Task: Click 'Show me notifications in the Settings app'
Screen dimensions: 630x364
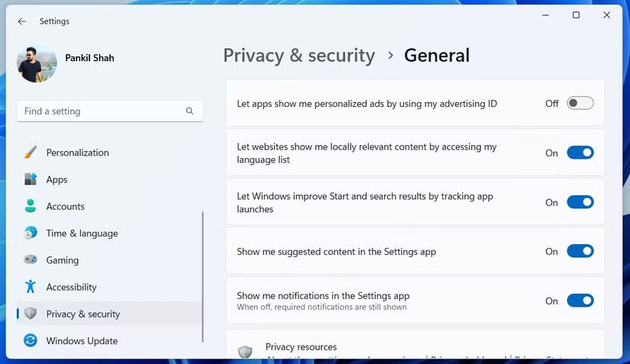Action: tap(323, 296)
